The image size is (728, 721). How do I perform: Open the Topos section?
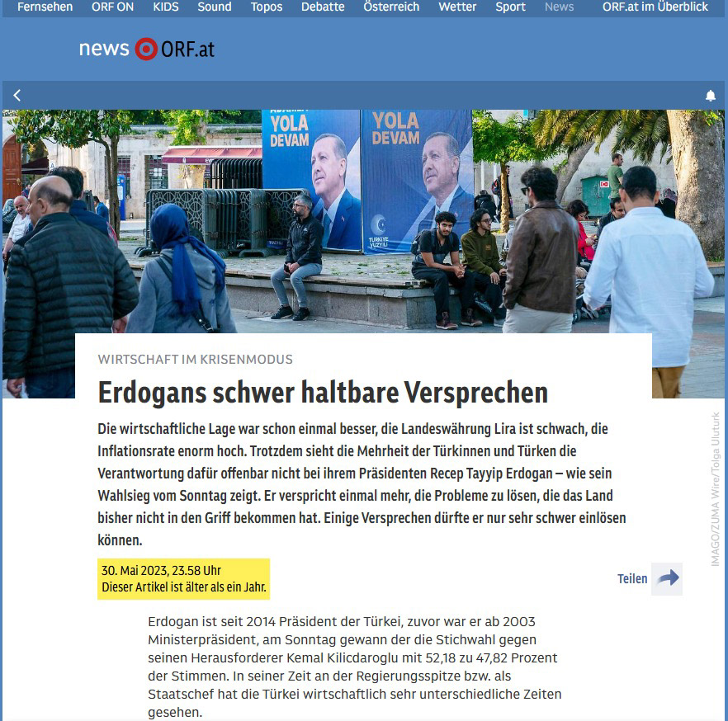point(266,7)
